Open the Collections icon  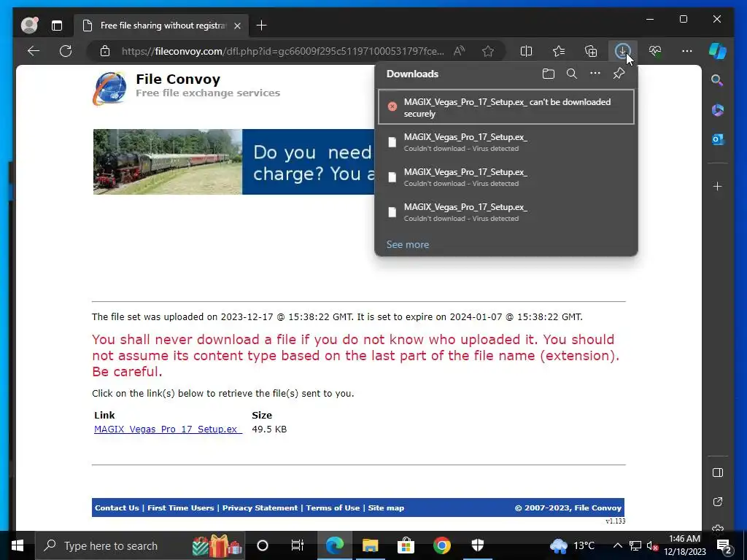[591, 51]
